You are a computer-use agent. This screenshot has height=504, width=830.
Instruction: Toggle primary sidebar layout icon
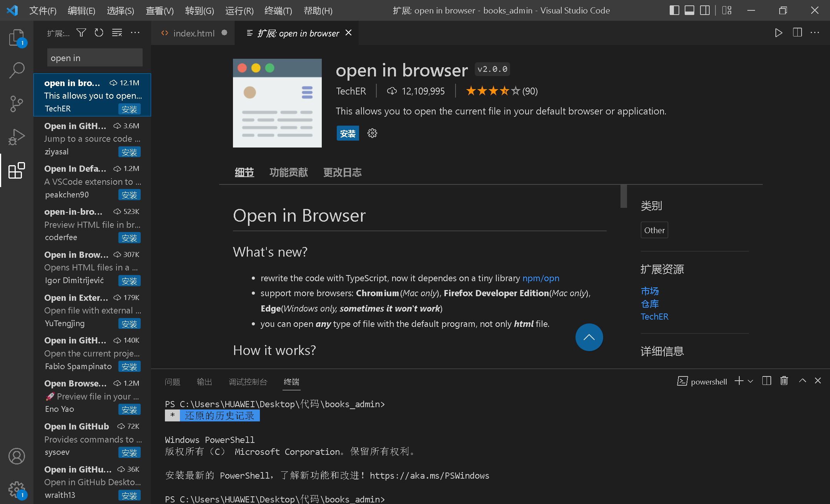(674, 10)
